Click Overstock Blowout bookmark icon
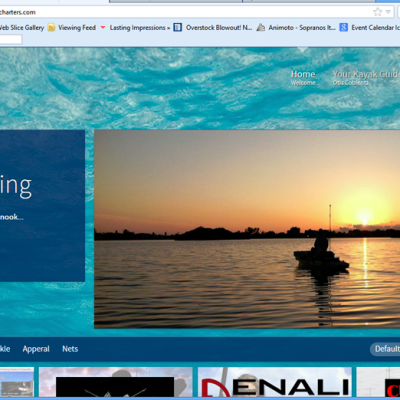Screen dimensions: 400x400 178,27
